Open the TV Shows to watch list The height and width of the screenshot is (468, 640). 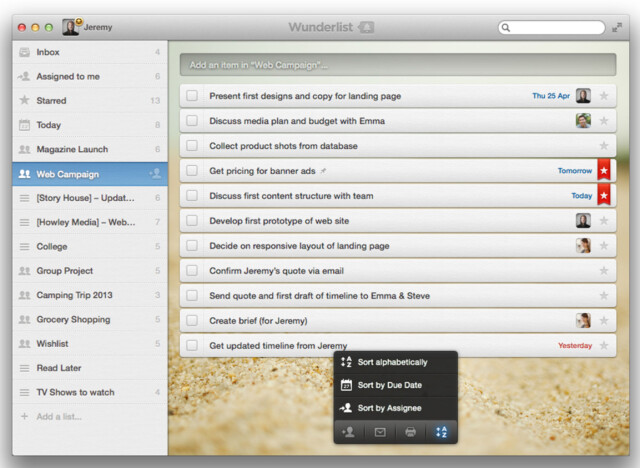pos(90,392)
